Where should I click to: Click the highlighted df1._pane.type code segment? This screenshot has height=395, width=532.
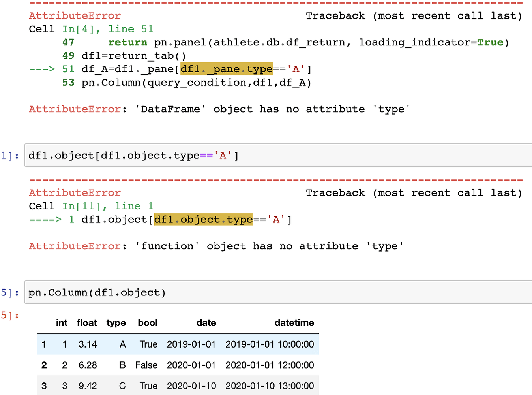(226, 68)
